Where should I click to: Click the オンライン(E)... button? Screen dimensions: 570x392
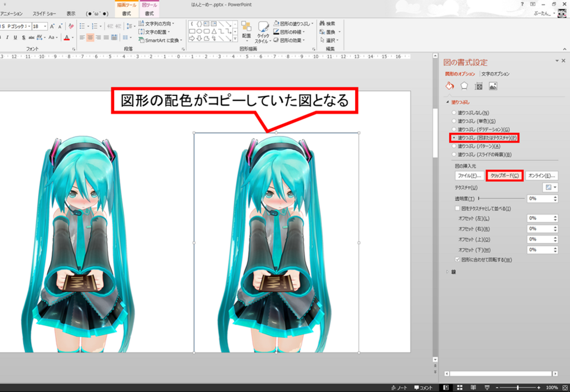tap(542, 175)
